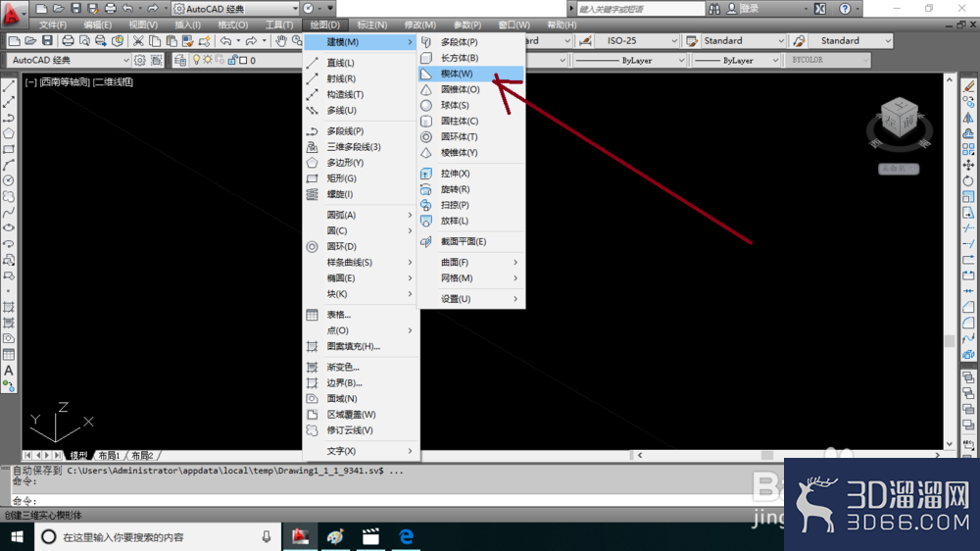
Task: Open the File (文件) menu
Action: (53, 25)
